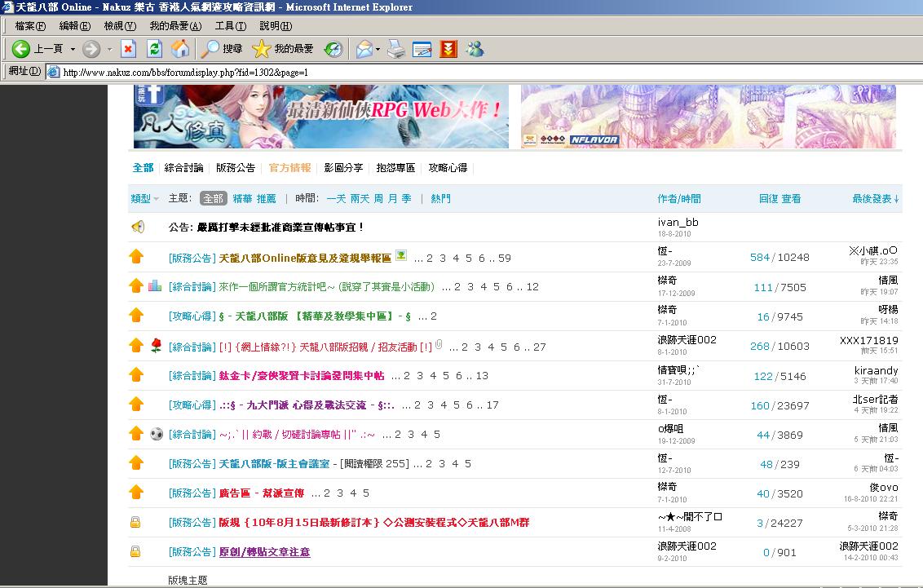Click image attachment icon after 版意見及違規舉報區
The image size is (923, 588).
tap(401, 255)
